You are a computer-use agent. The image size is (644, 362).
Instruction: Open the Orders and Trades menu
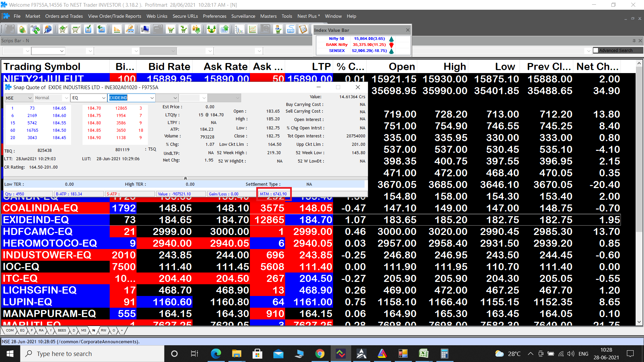64,16
